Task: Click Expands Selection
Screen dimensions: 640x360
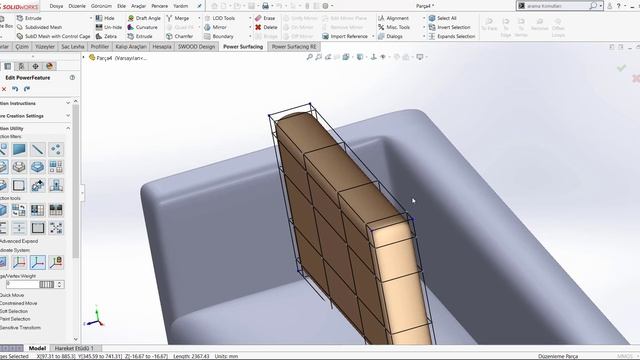Action: (452, 36)
